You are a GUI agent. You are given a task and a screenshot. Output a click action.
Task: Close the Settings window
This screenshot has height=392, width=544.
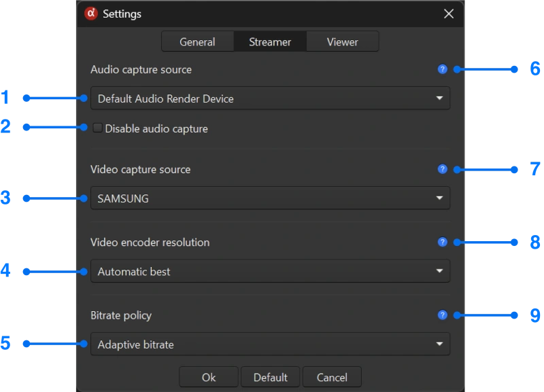tap(448, 14)
